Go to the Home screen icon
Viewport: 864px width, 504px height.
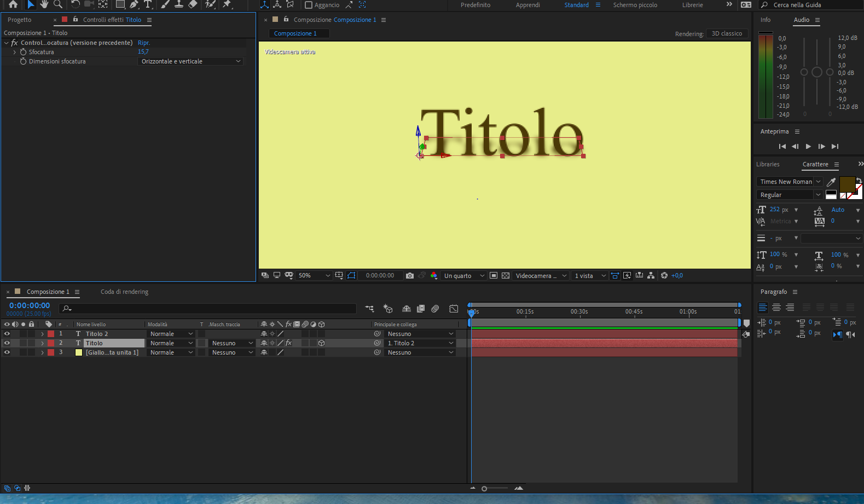(x=13, y=4)
